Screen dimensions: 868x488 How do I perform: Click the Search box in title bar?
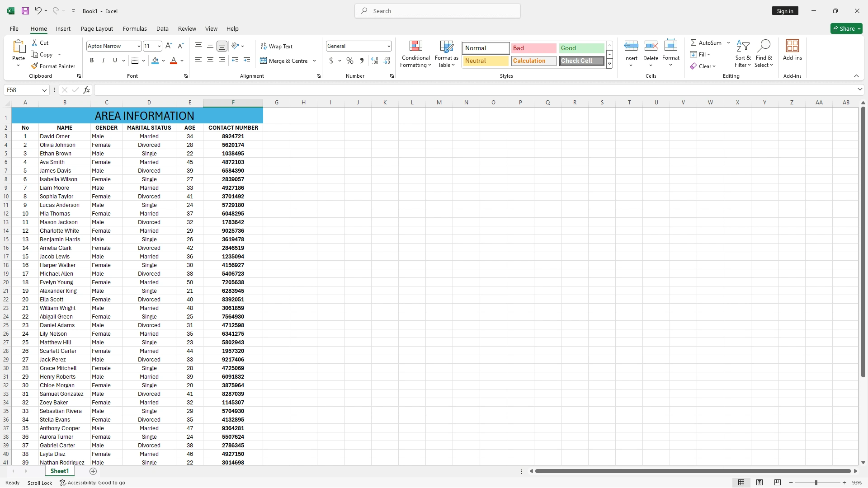(x=437, y=11)
